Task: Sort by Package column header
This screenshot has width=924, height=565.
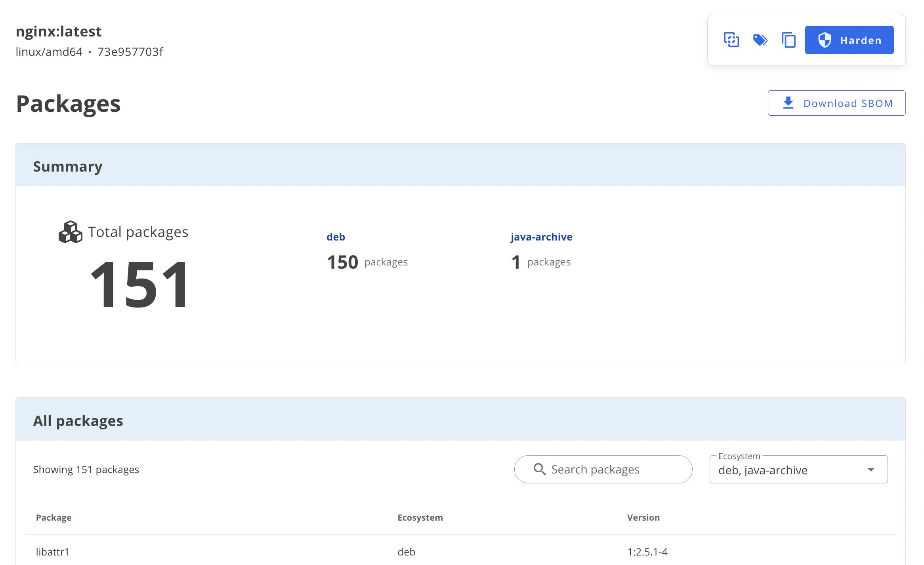Action: pyautogui.click(x=53, y=517)
